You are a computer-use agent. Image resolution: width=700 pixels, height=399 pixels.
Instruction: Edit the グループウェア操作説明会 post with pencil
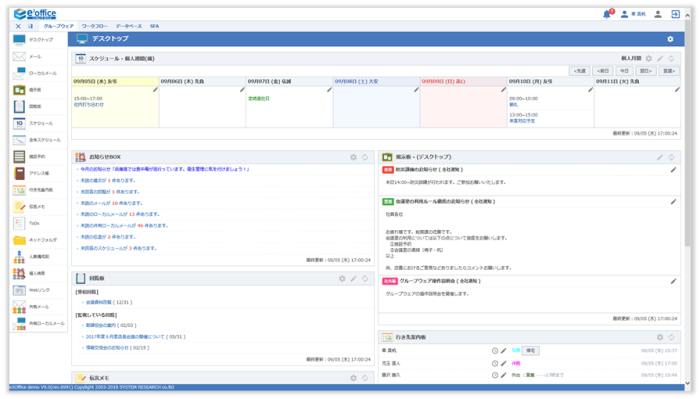(673, 281)
